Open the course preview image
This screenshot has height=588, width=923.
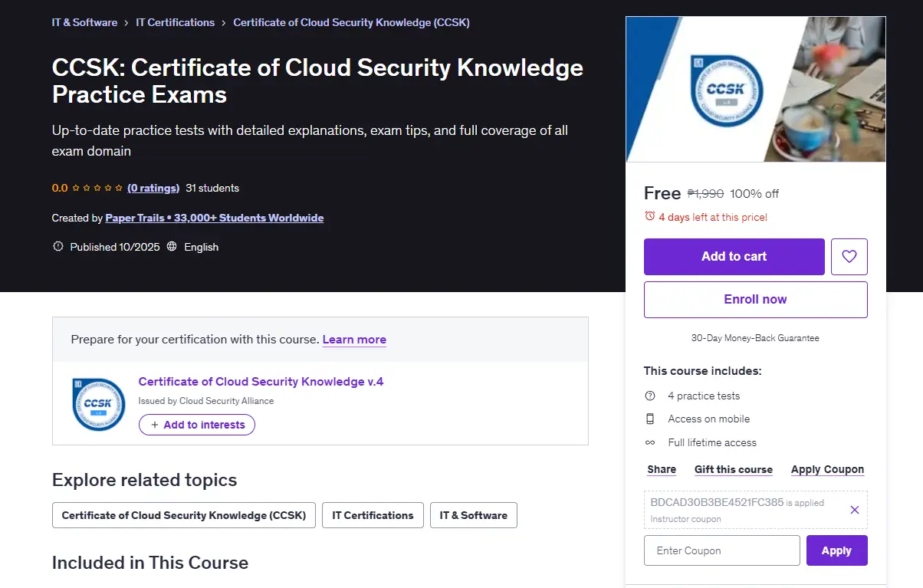756,90
